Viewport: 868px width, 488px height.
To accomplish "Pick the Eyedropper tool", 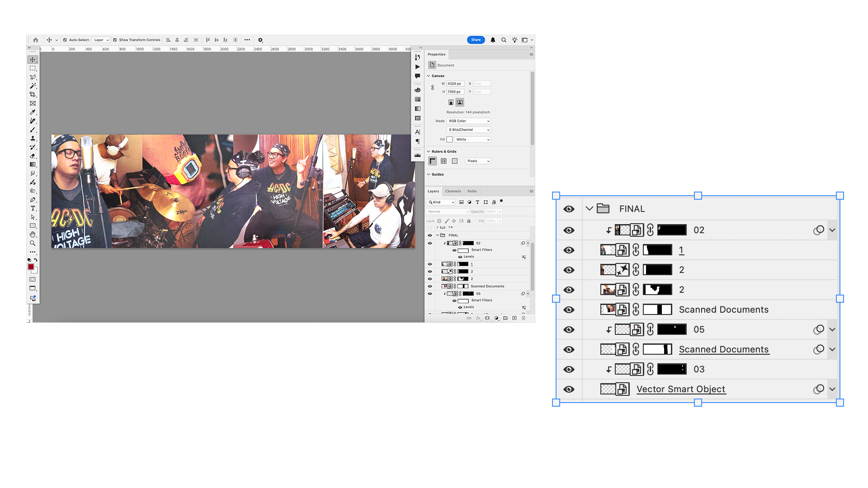I will click(x=33, y=112).
